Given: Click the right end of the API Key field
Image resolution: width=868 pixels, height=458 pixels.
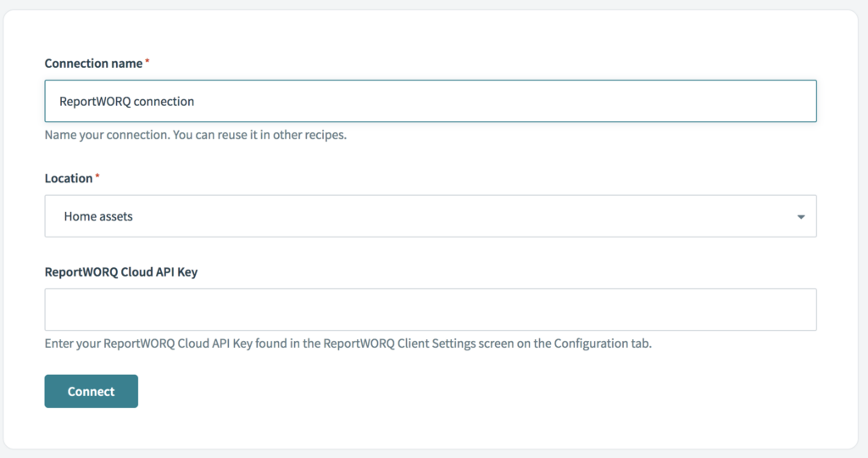Looking at the screenshot, I should 797,310.
